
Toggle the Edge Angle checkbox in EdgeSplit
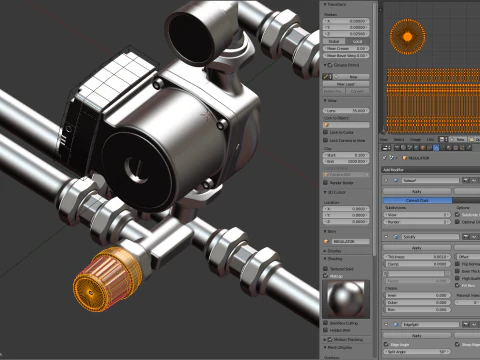coord(386,344)
